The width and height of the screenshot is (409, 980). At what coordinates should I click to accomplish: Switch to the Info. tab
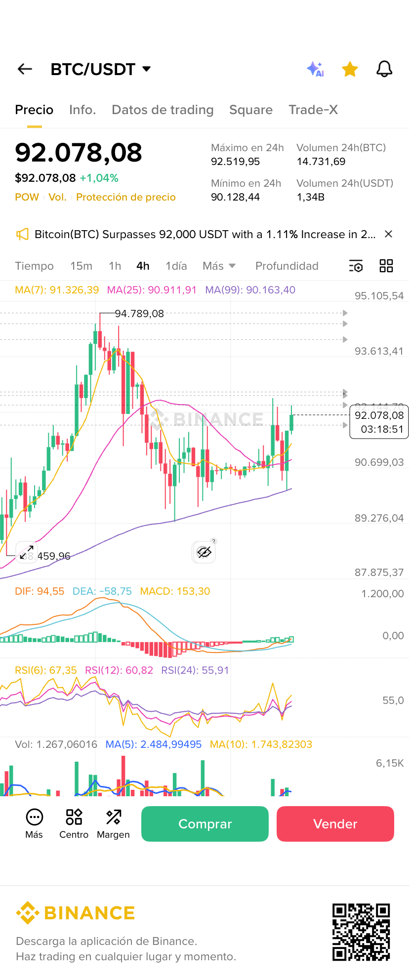point(82,110)
